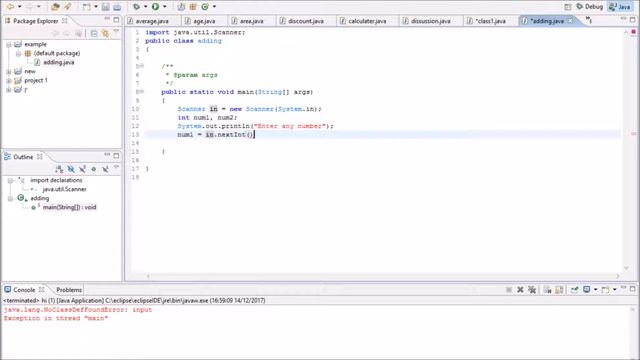Click the Open Console icon
Screen dimensions: 640x360
click(605, 290)
